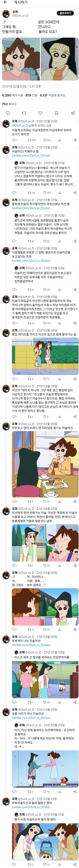
Task: Click the 팔로우하기 follow button
Action: (x=65, y=13)
